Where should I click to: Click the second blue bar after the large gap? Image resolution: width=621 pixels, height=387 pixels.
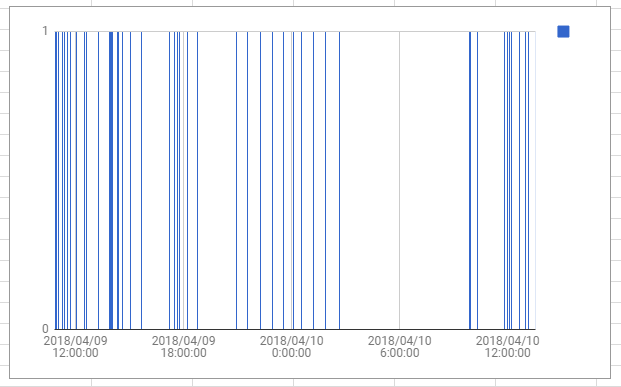(x=477, y=180)
